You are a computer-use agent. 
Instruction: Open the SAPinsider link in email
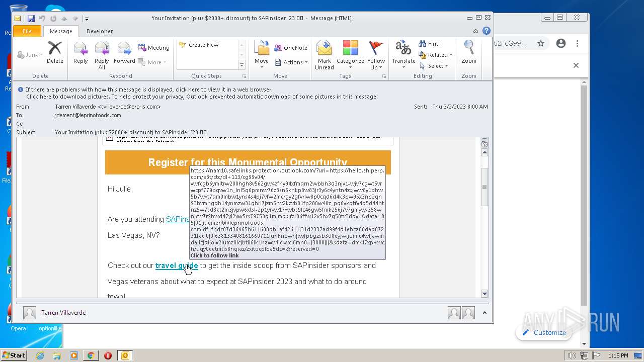click(x=178, y=219)
